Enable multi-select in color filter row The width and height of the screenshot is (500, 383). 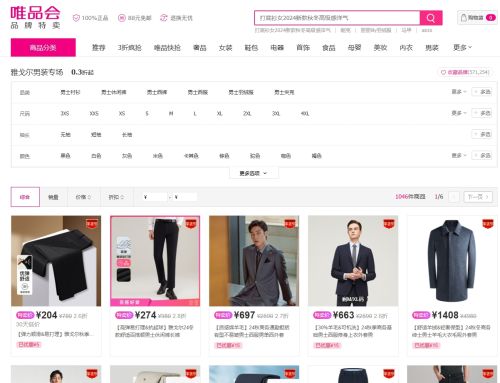click(482, 156)
